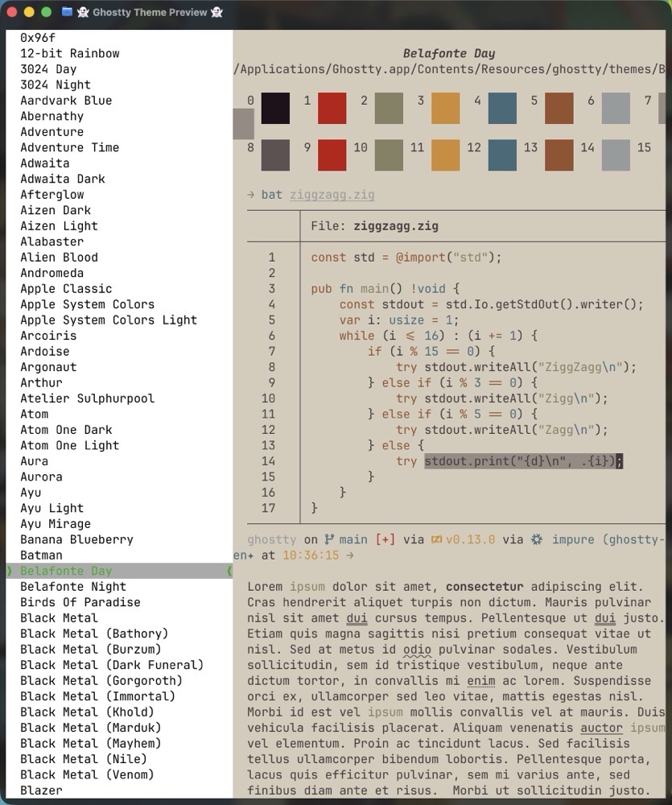Click the bright red swatch 9
The height and width of the screenshot is (805, 672).
click(x=332, y=155)
